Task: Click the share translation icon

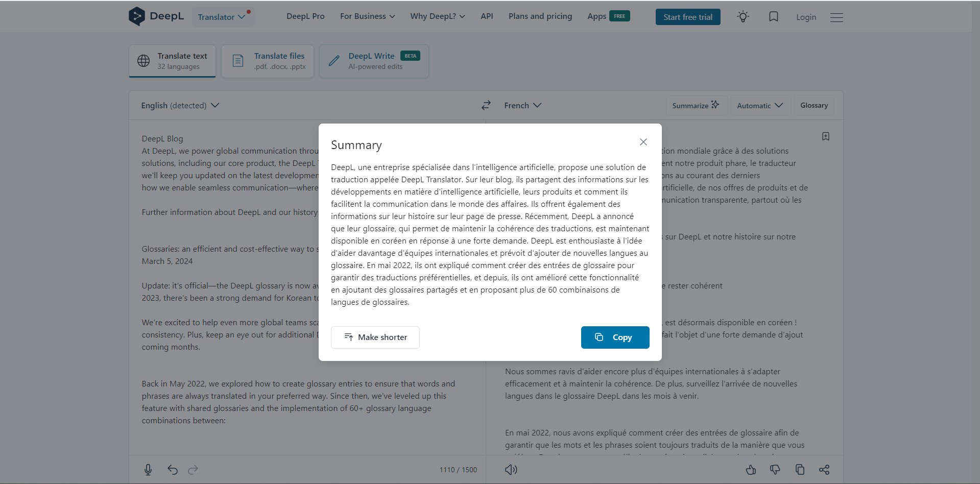Action: point(824,470)
